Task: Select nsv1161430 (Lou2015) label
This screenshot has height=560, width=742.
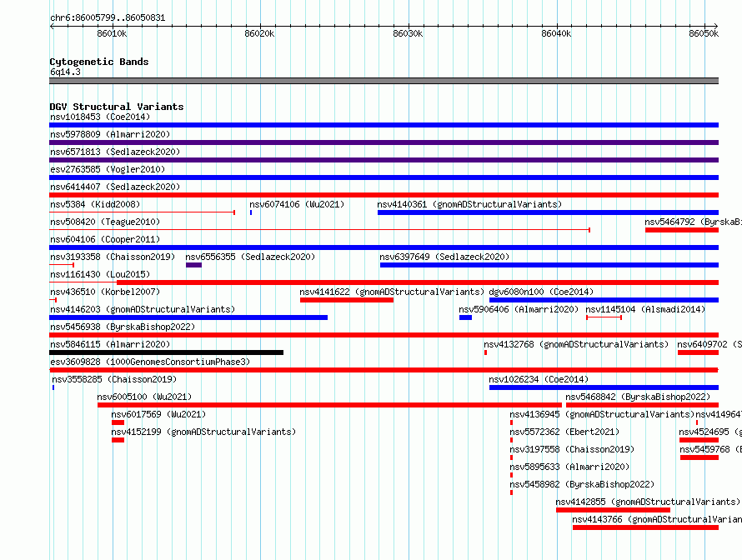Action: pyautogui.click(x=100, y=274)
